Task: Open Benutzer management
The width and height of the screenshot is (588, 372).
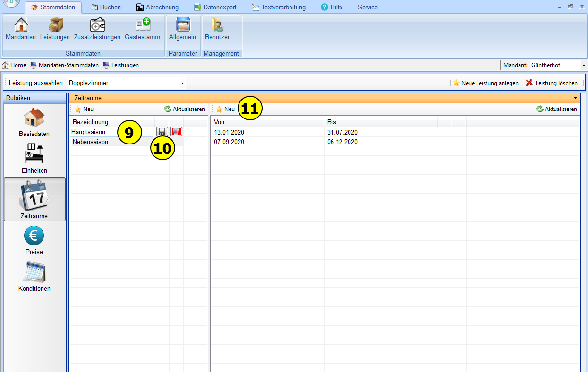Action: (x=217, y=28)
